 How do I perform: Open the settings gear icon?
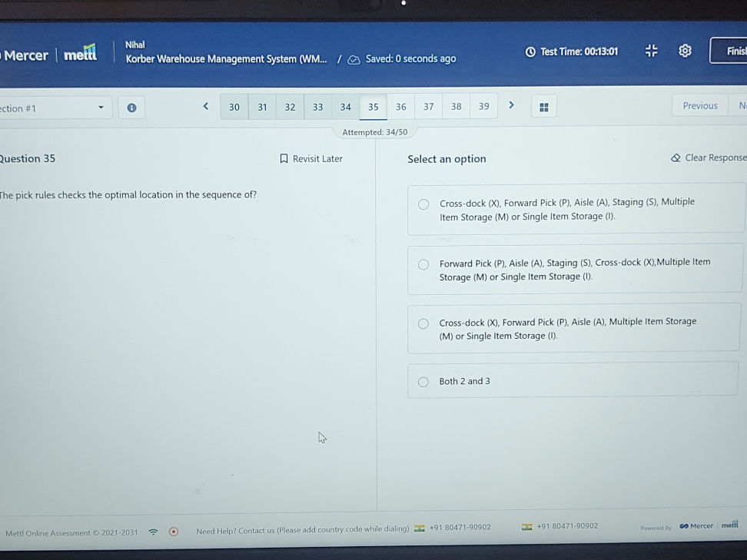[x=685, y=51]
